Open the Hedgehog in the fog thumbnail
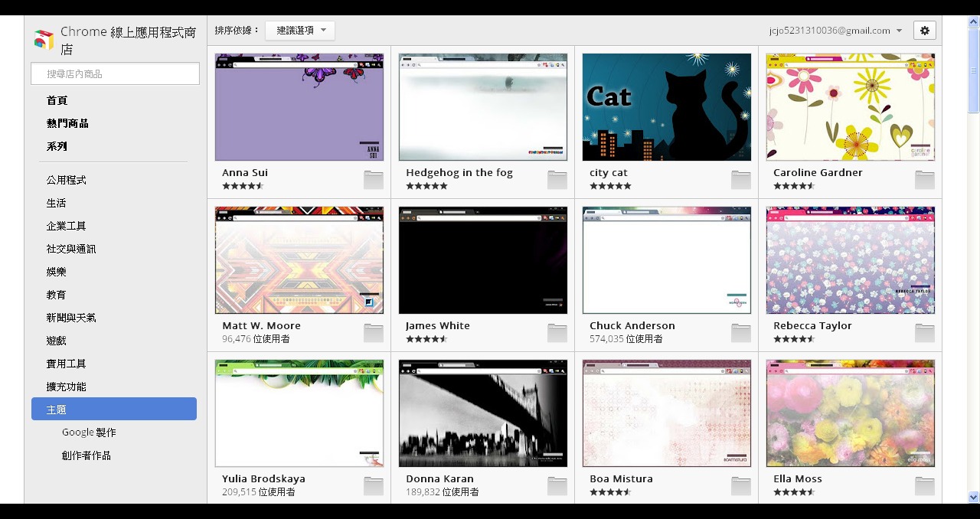Screen dimensions: 980x519 (483, 107)
